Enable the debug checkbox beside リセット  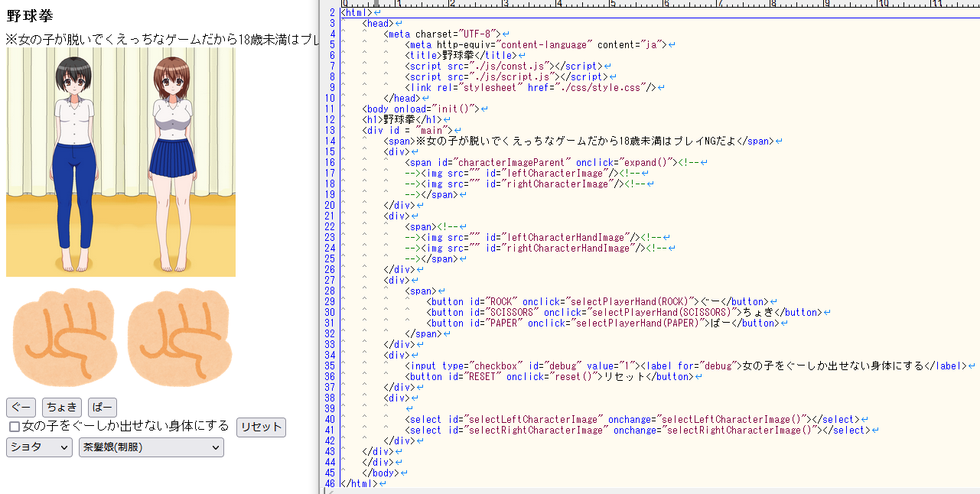click(14, 427)
